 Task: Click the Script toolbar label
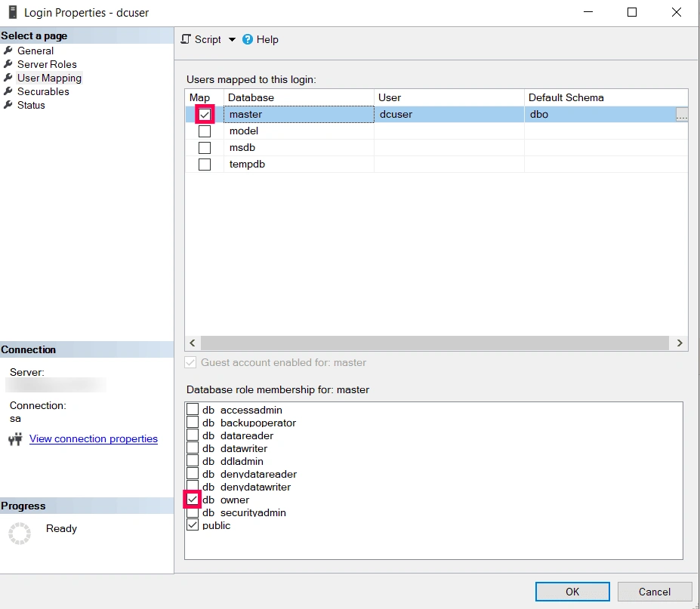coord(208,40)
